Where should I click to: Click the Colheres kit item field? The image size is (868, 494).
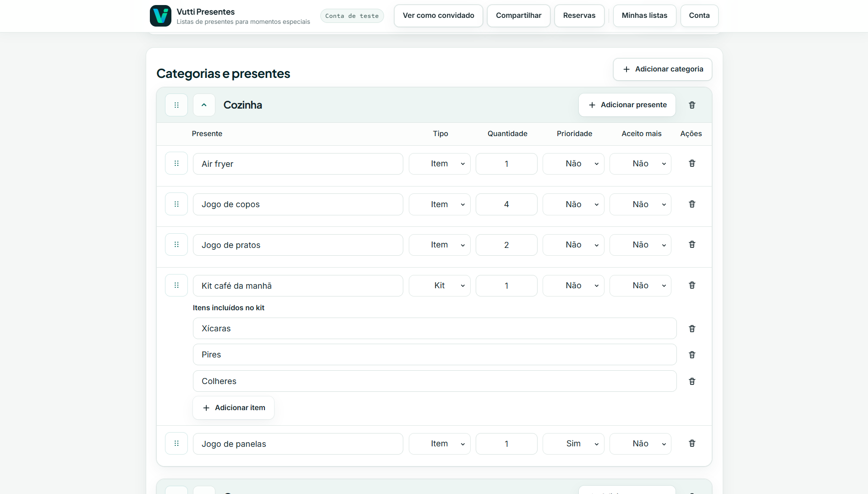[434, 381]
